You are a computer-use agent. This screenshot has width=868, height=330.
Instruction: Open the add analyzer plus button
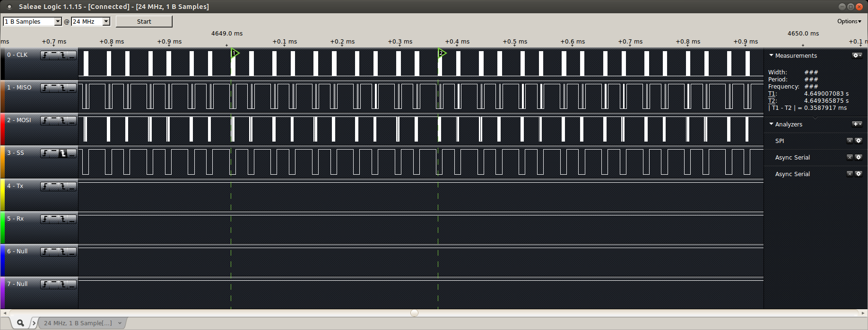pos(857,124)
